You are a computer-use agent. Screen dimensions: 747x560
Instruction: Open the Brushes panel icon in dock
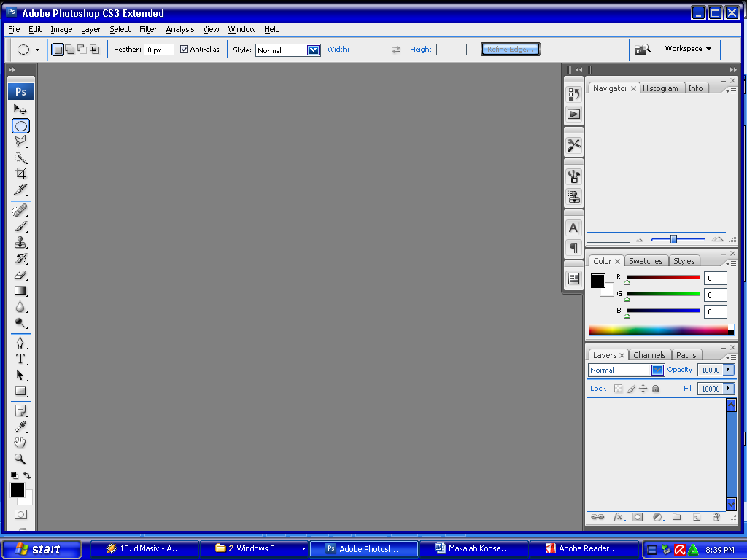[573, 176]
